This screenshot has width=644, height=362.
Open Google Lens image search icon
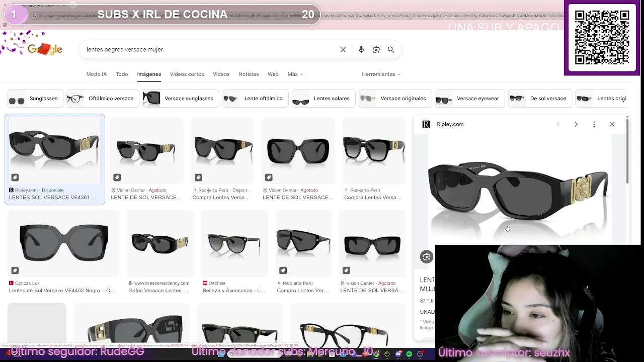click(376, 50)
